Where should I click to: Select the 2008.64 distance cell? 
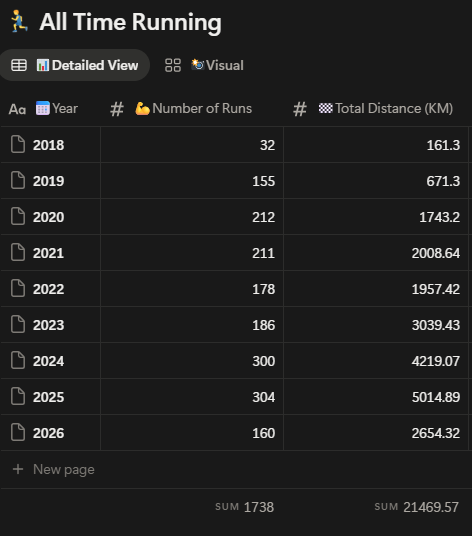click(x=376, y=253)
